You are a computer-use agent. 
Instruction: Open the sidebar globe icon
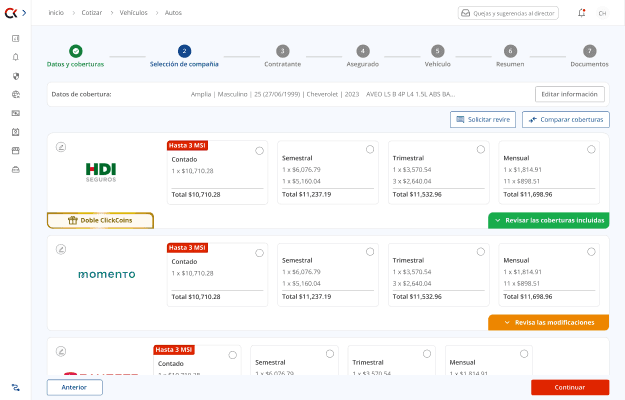click(16, 94)
